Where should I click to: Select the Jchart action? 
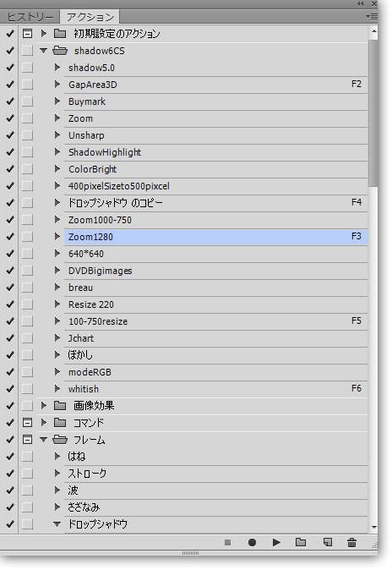pyautogui.click(x=215, y=338)
